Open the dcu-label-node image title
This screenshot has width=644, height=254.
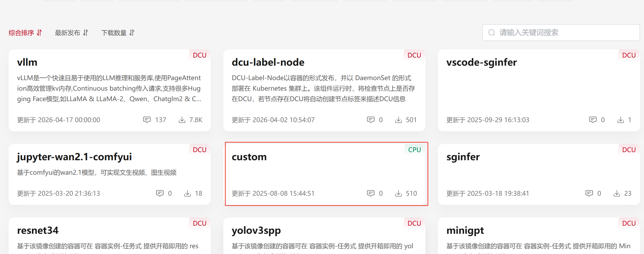268,62
